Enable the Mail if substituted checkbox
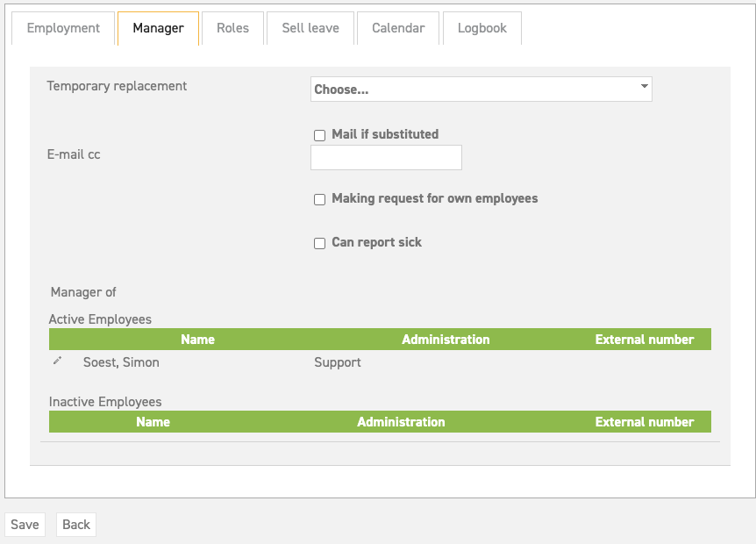 pyautogui.click(x=319, y=135)
